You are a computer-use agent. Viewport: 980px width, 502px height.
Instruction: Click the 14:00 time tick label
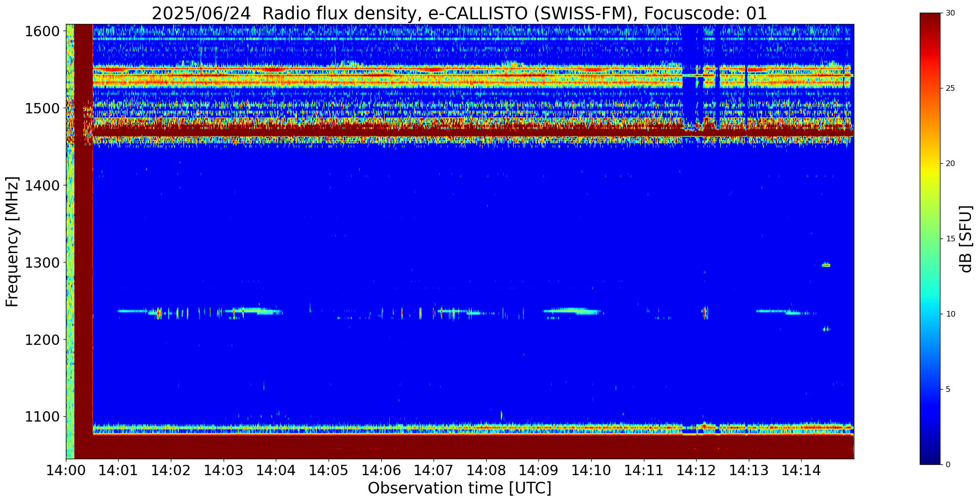(x=66, y=470)
